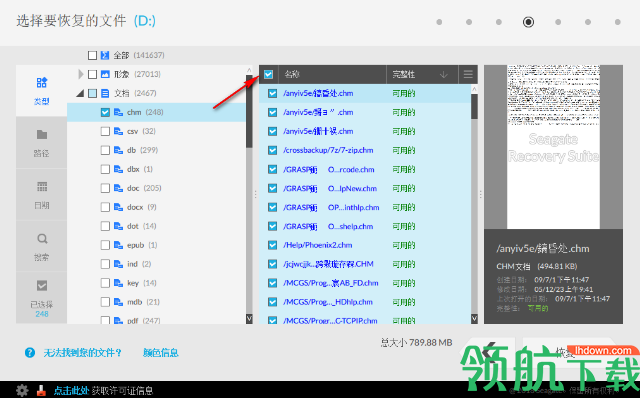Uncheck the chm (248) checkbox
Viewport: 640px width, 398px height.
pos(105,112)
